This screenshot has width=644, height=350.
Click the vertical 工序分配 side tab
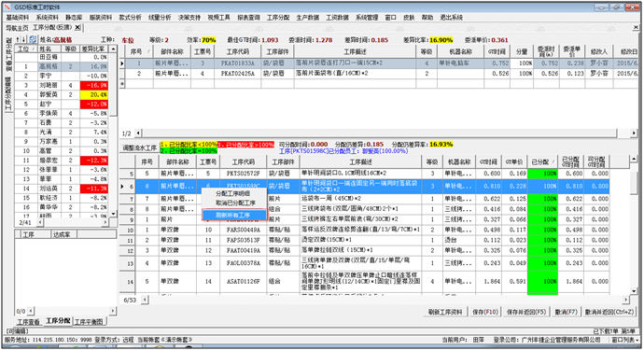coord(8,93)
